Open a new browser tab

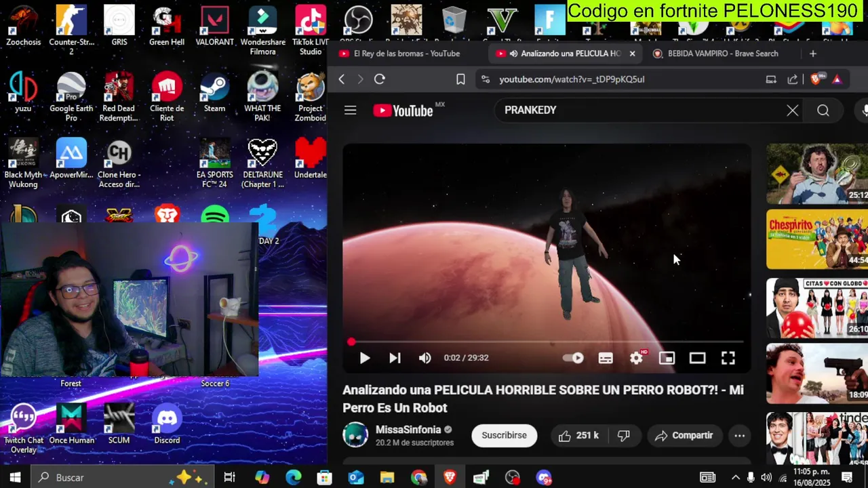(x=812, y=54)
